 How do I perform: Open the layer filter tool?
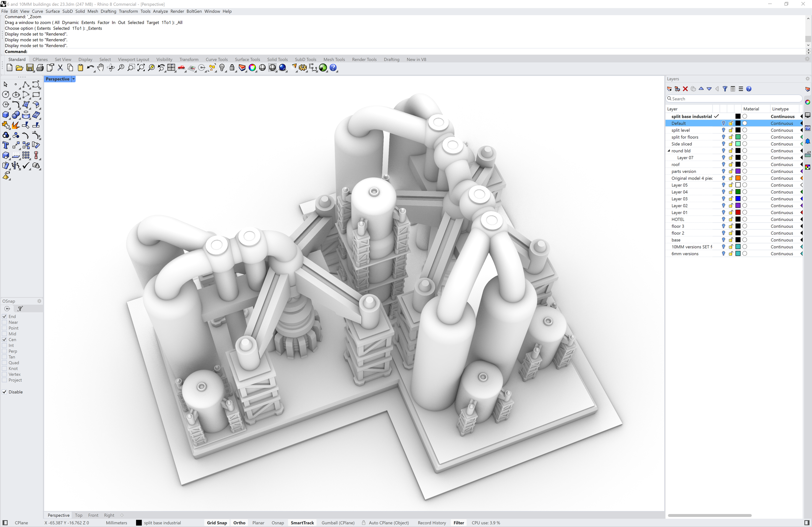(x=725, y=89)
